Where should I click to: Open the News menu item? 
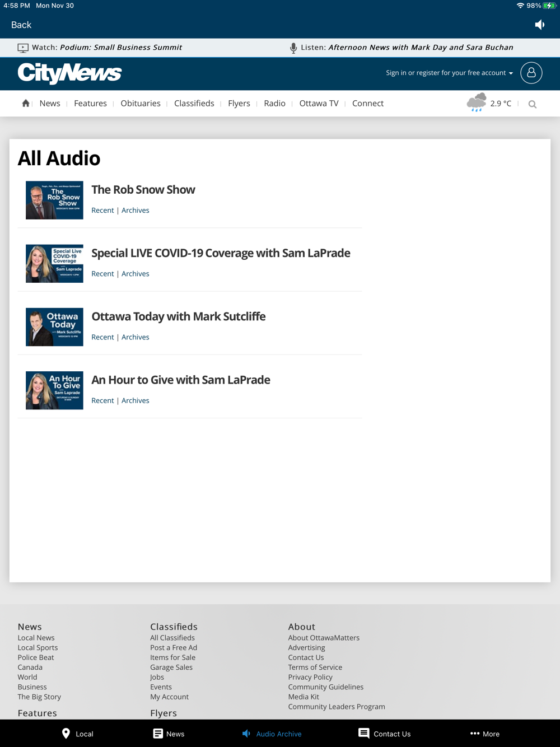point(50,103)
